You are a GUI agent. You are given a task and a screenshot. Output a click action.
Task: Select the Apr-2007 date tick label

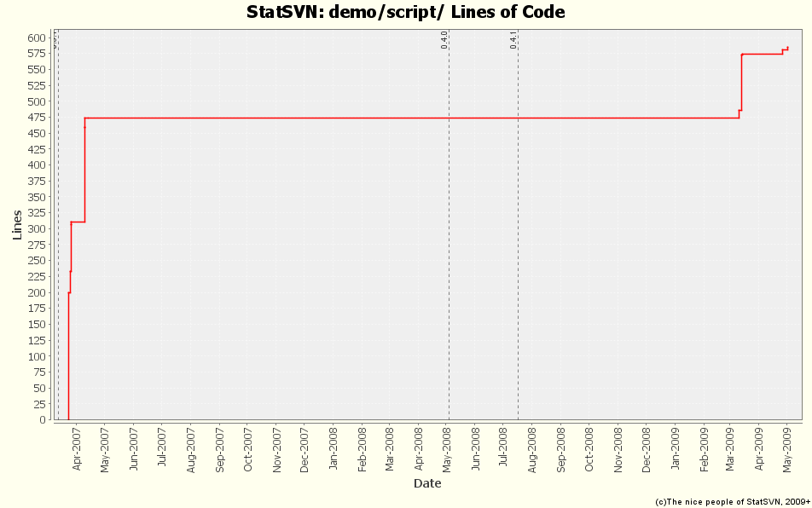77,448
